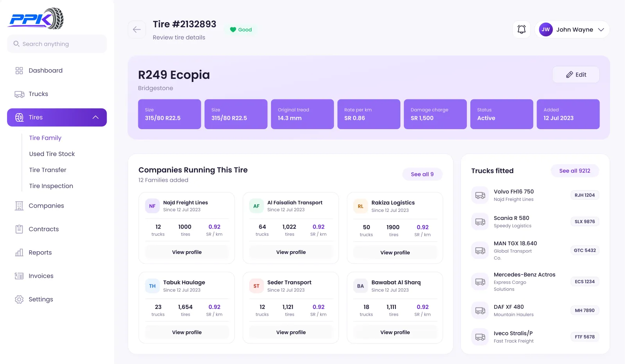Click the JW user avatar
Viewport: 625px width, 364px height.
pyautogui.click(x=546, y=30)
